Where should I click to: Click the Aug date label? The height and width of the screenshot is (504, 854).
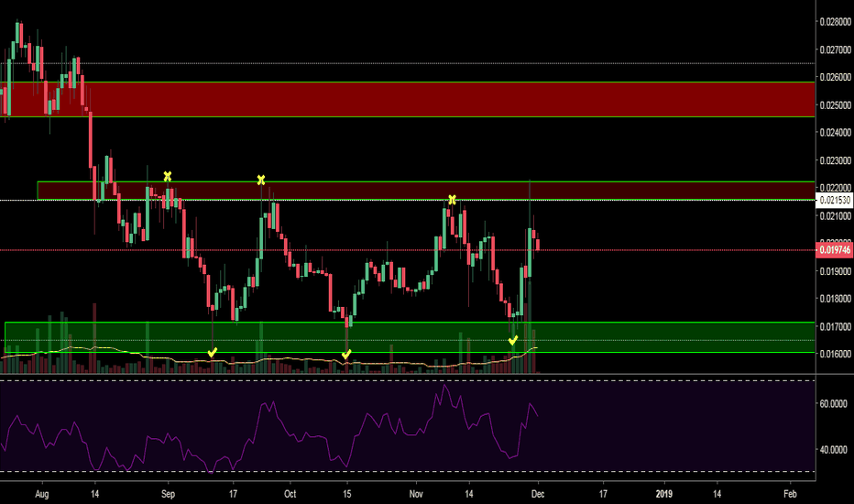click(x=42, y=494)
